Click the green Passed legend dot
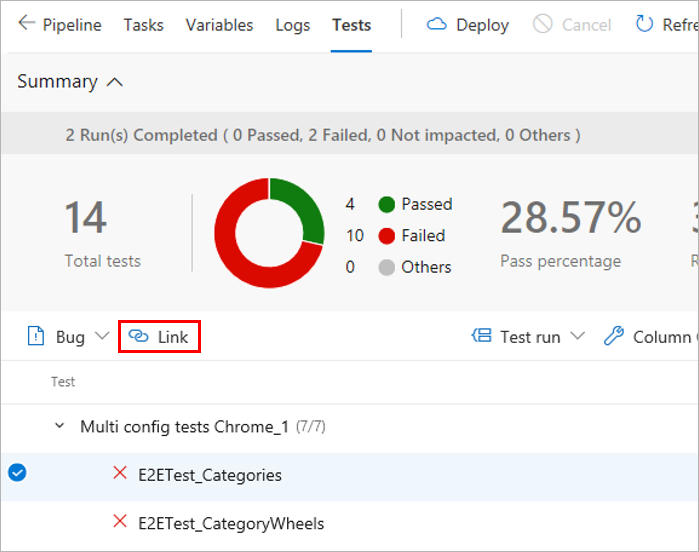The height and width of the screenshot is (552, 699). coord(387,205)
